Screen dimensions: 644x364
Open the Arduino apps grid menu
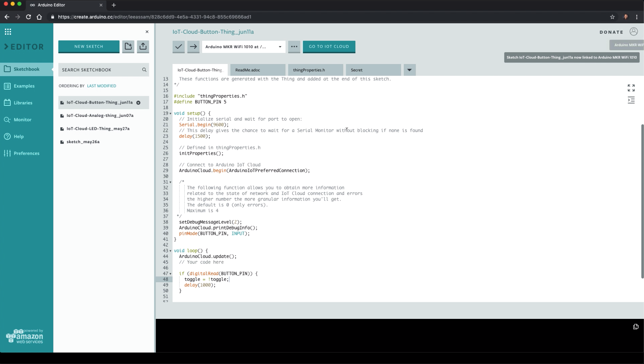(8, 32)
